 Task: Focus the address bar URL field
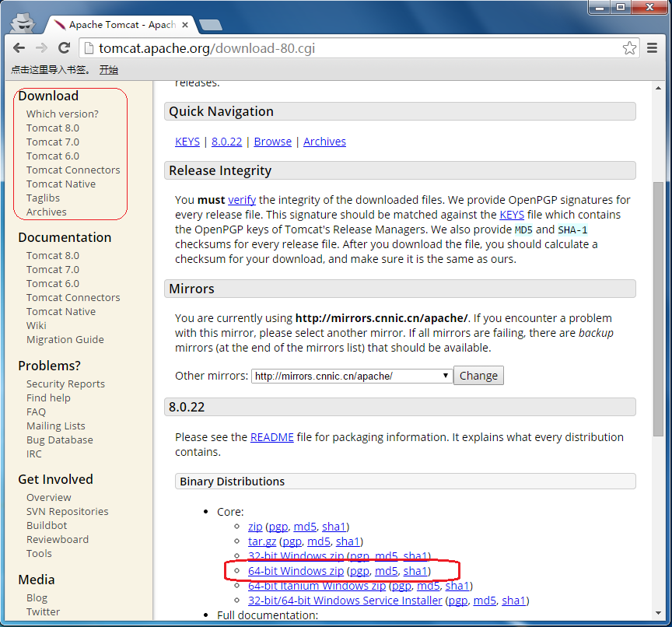pos(359,48)
